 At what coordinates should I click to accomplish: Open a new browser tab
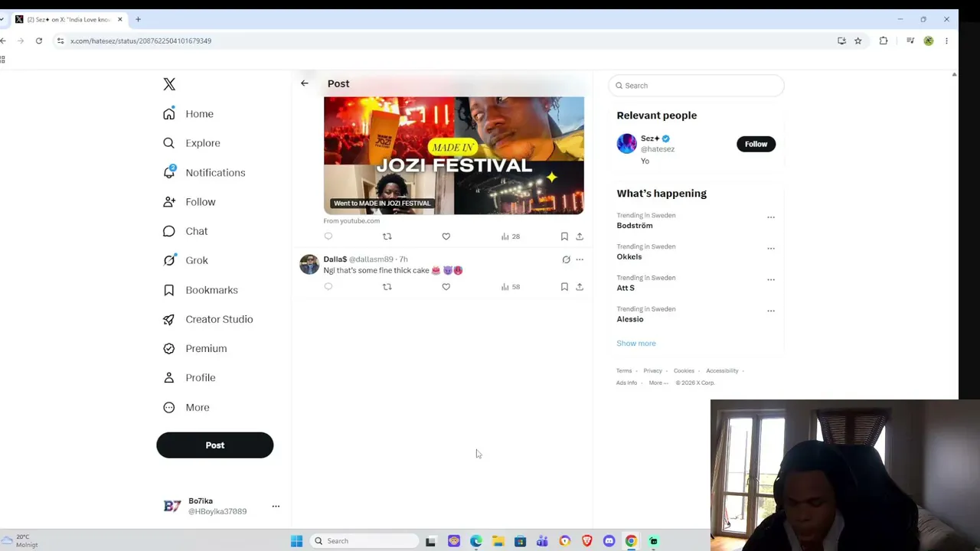138,19
